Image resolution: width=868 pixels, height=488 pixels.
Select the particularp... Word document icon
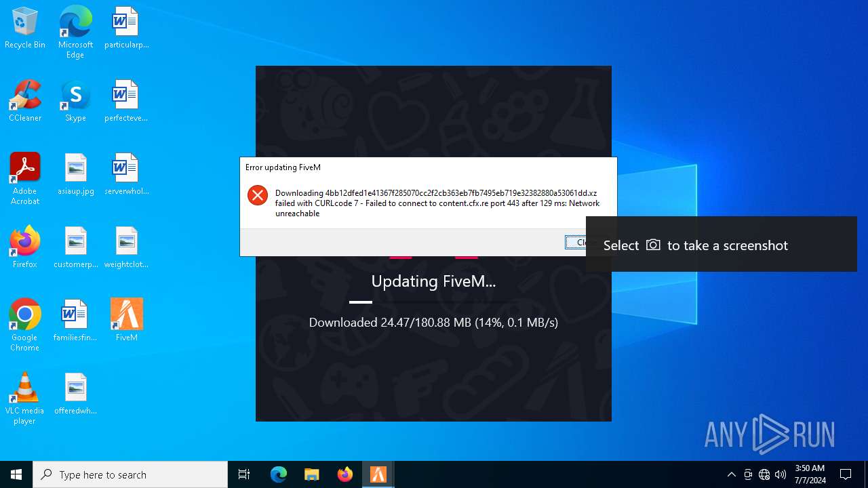126,27
